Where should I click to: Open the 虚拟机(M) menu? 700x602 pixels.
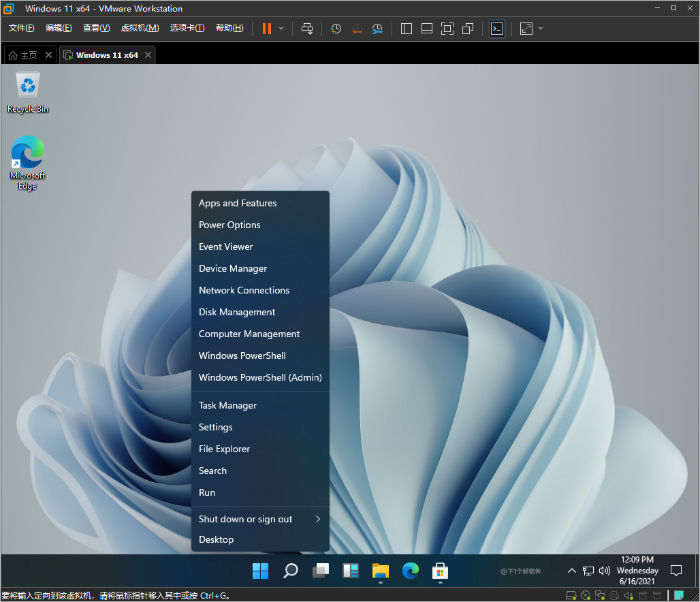tap(140, 28)
